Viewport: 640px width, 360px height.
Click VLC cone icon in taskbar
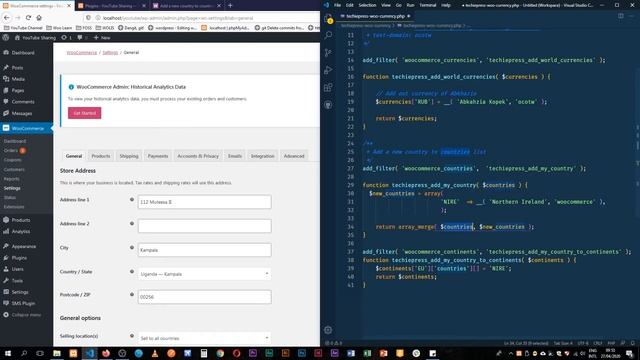(x=155, y=353)
